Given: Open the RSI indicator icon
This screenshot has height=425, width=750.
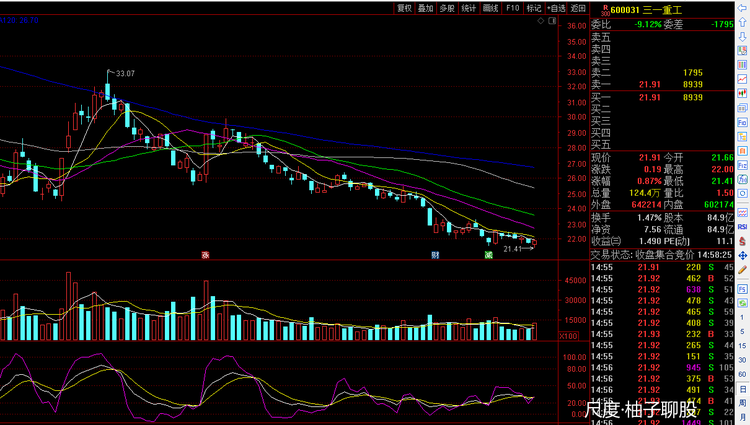Looking at the screenshot, I should (x=742, y=227).
